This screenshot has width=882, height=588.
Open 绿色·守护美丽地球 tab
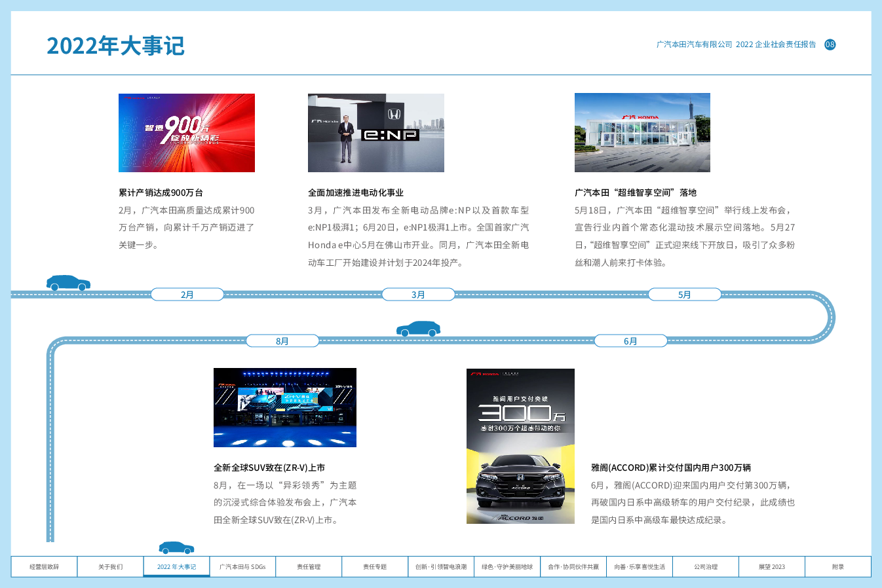[507, 566]
